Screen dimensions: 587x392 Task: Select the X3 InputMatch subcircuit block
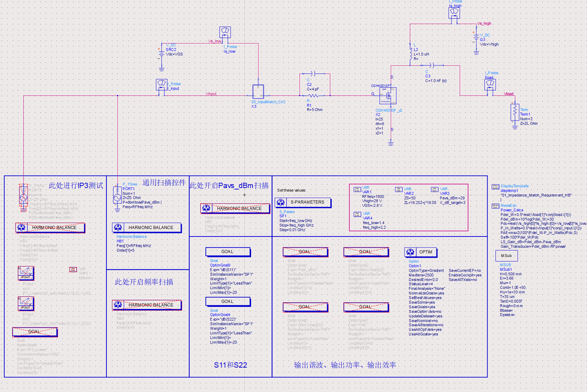point(258,92)
